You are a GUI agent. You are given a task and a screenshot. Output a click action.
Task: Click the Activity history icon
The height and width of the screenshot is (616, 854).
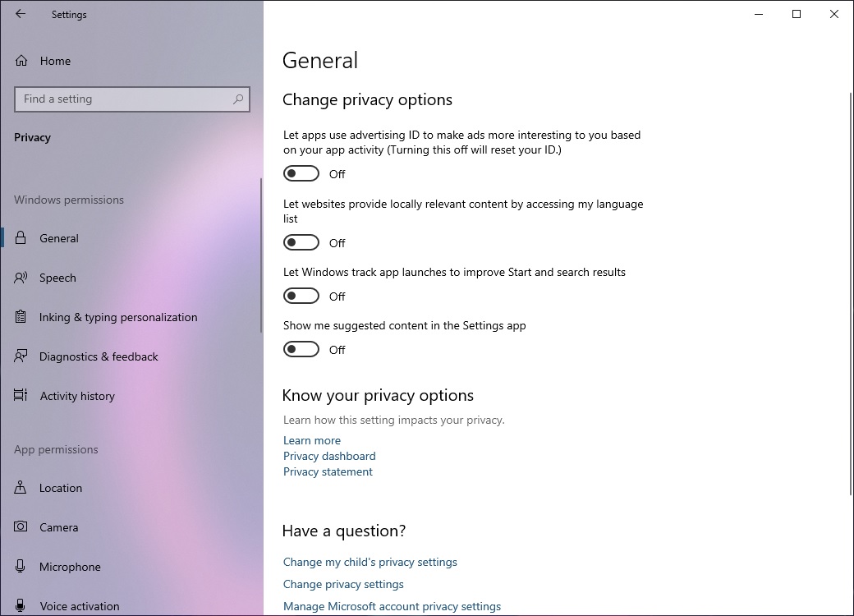(21, 395)
